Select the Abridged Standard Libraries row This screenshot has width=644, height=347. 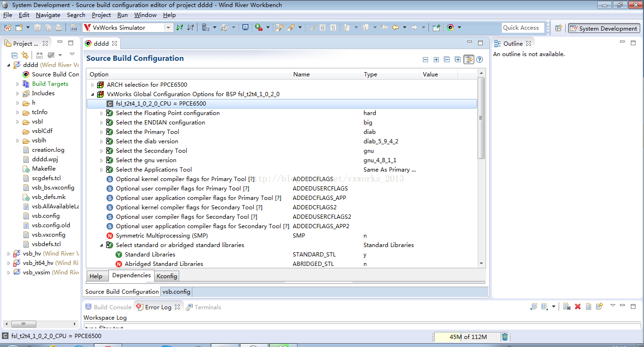click(281, 264)
